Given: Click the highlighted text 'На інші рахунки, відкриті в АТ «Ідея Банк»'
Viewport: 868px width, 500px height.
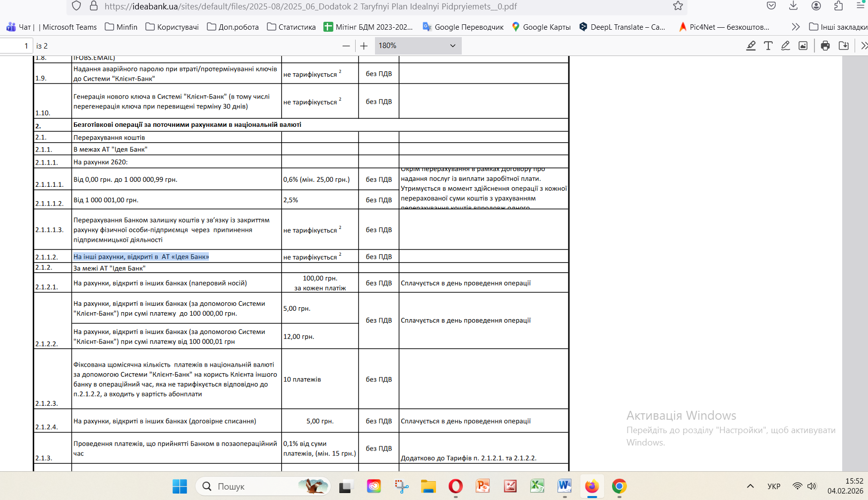Looking at the screenshot, I should click(x=141, y=257).
